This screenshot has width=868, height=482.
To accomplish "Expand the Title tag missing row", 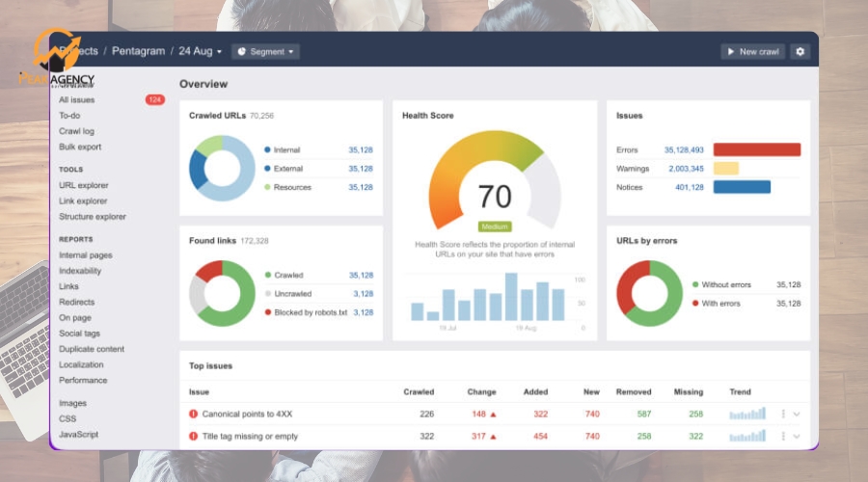I will (797, 436).
